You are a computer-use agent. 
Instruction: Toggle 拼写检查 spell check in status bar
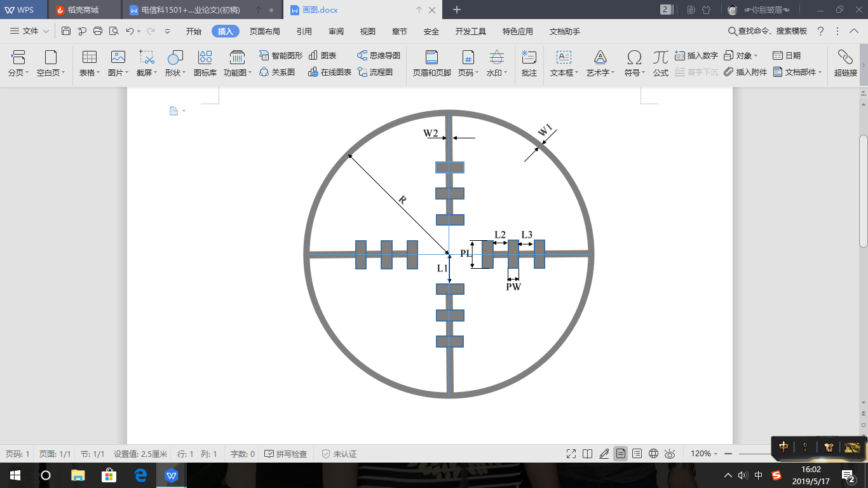pyautogui.click(x=285, y=454)
